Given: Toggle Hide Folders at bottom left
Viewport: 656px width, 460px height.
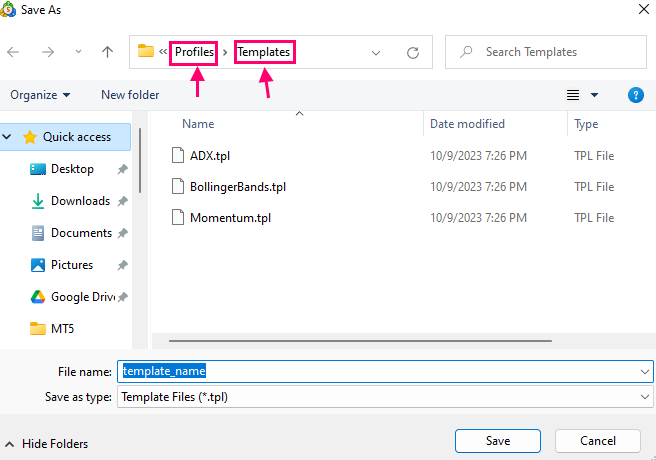Looking at the screenshot, I should coord(46,443).
